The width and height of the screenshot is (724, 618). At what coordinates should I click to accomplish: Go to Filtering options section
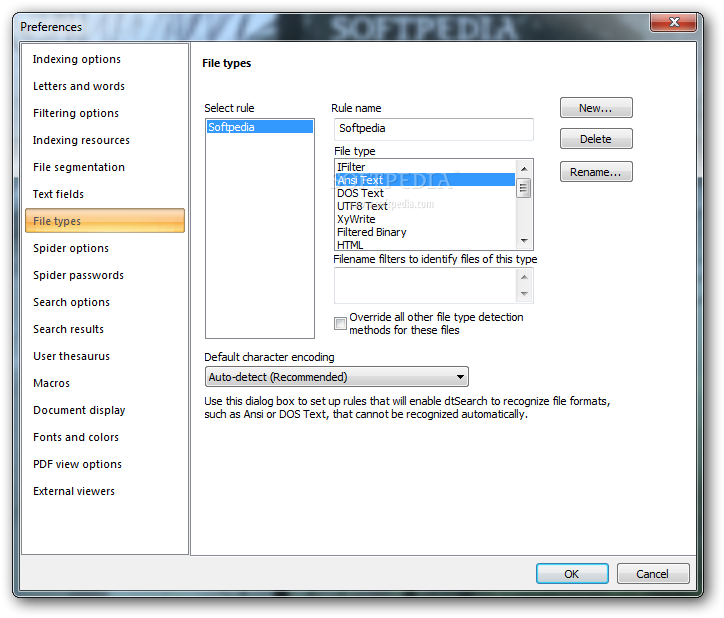click(x=76, y=113)
